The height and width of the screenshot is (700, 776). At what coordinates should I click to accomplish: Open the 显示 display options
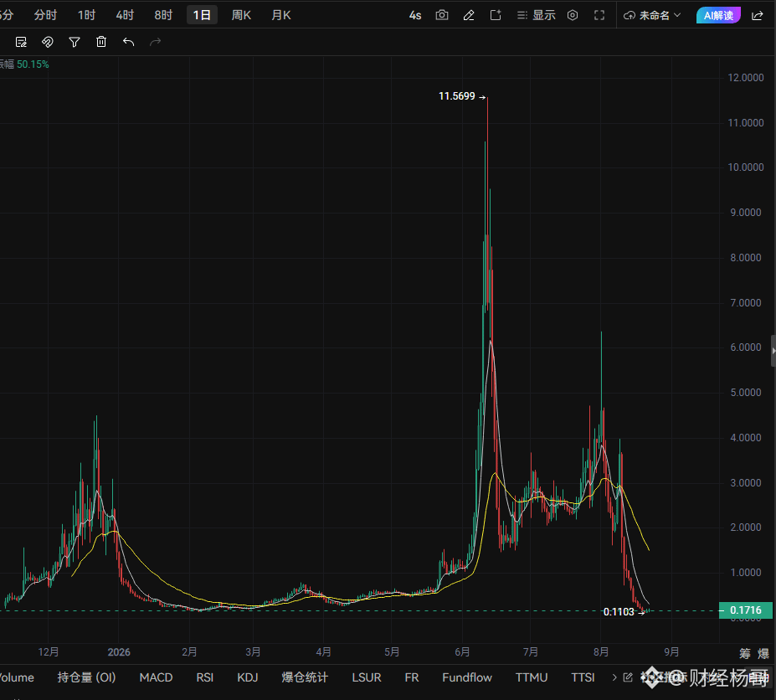point(536,15)
